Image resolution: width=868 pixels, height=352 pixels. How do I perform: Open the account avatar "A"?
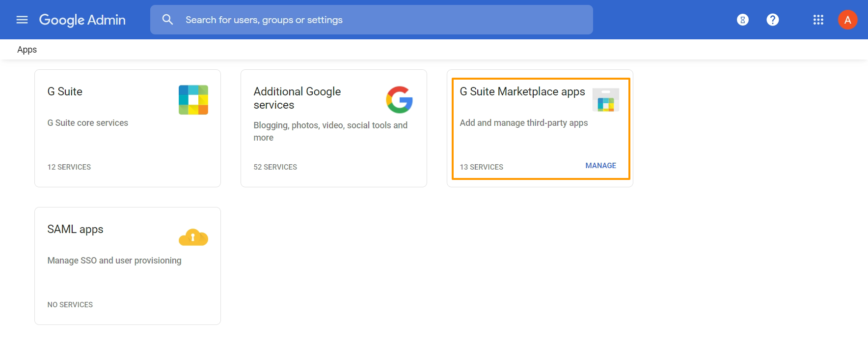847,20
